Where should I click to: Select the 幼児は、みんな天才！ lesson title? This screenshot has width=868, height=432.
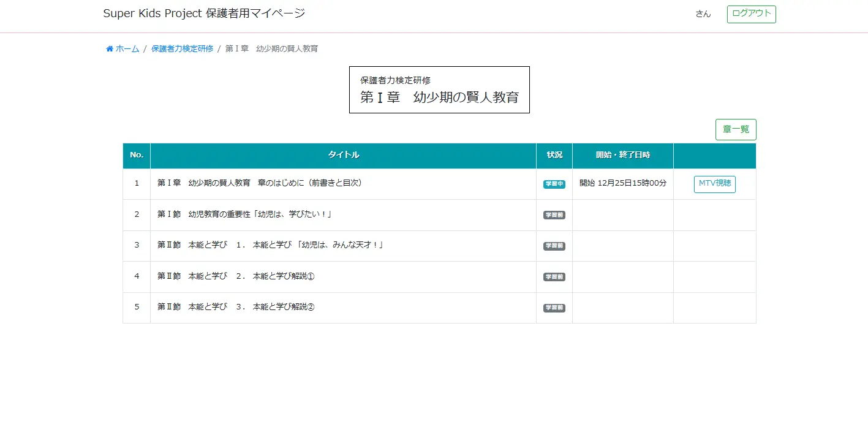(270, 245)
